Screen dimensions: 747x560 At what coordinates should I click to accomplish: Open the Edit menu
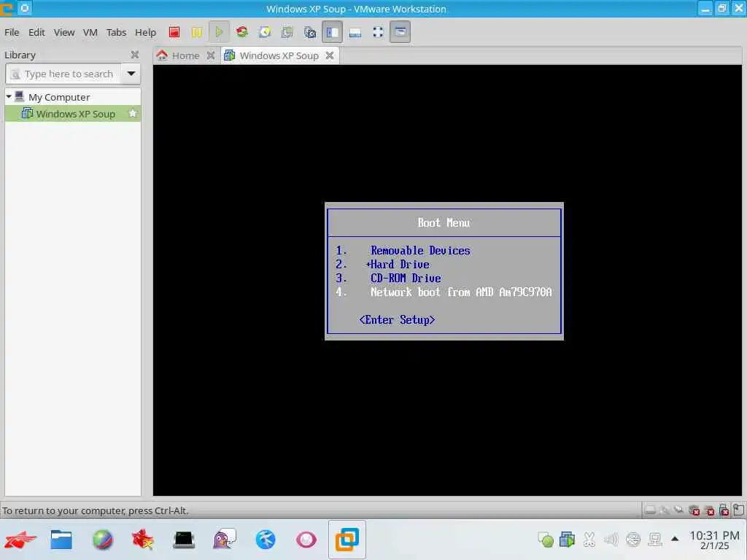pos(36,32)
